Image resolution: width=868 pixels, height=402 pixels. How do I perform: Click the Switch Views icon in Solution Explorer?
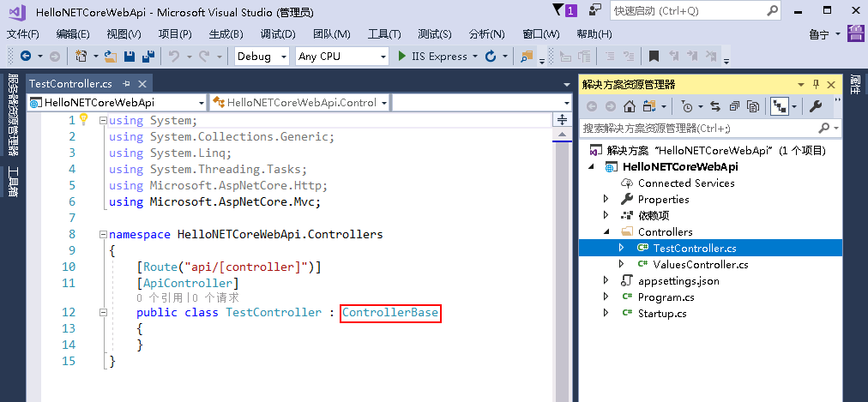648,106
